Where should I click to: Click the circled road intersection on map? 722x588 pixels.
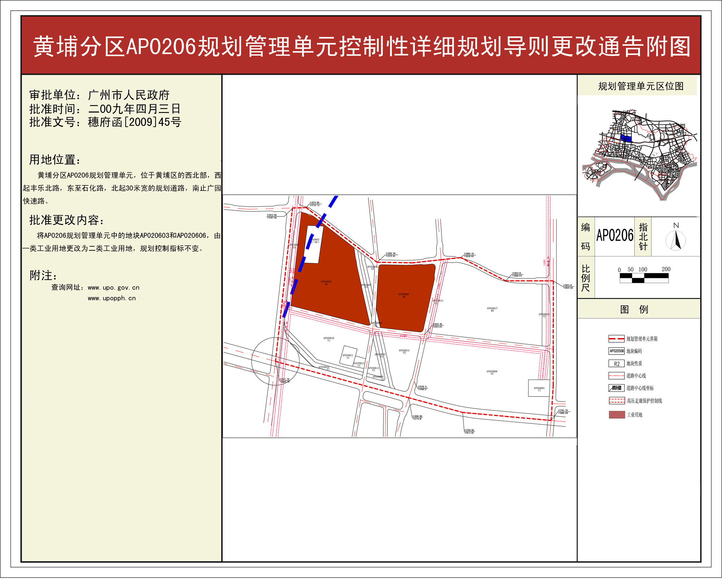coord(275,361)
